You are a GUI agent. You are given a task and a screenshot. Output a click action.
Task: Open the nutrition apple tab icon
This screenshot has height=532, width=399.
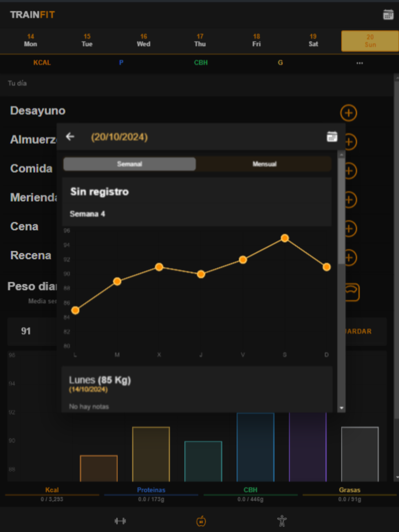click(x=201, y=521)
